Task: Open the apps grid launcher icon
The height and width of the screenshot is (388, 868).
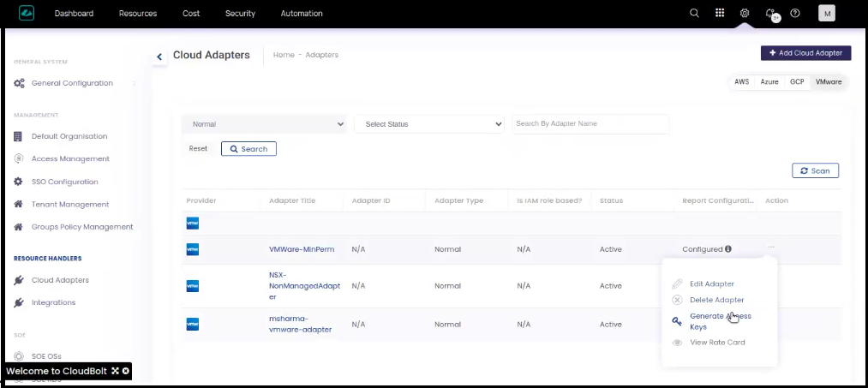Action: (720, 13)
